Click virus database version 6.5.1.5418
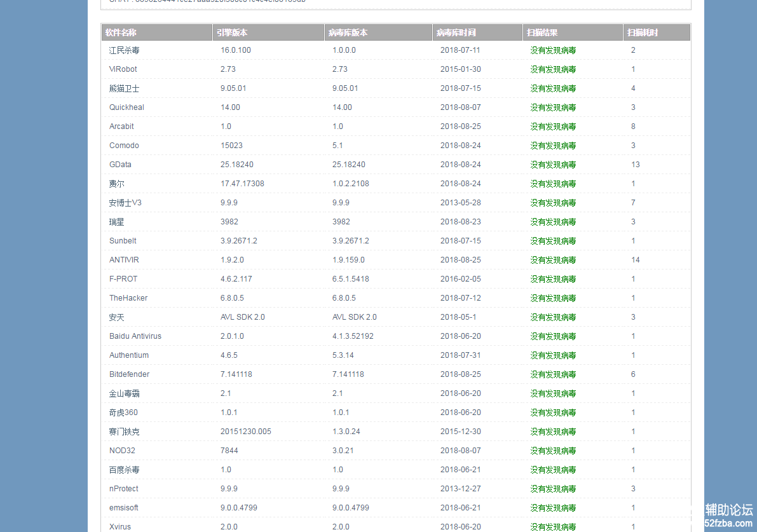This screenshot has height=532, width=757. [350, 279]
